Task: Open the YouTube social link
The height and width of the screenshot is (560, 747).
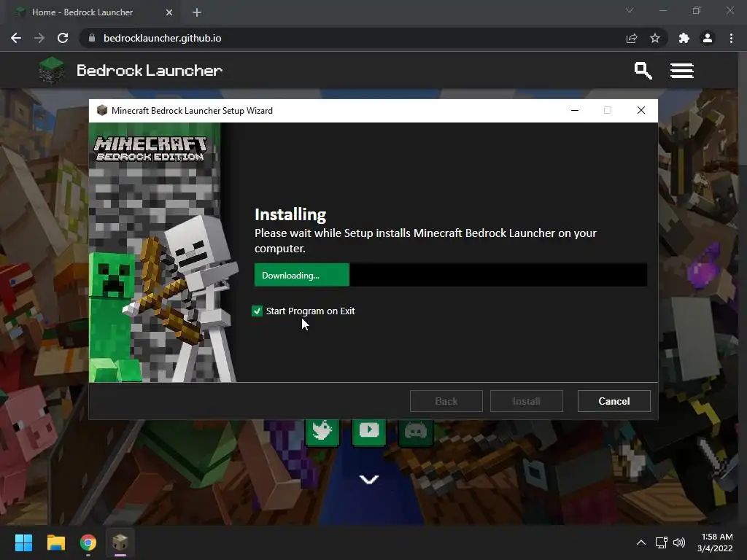Action: click(x=368, y=431)
